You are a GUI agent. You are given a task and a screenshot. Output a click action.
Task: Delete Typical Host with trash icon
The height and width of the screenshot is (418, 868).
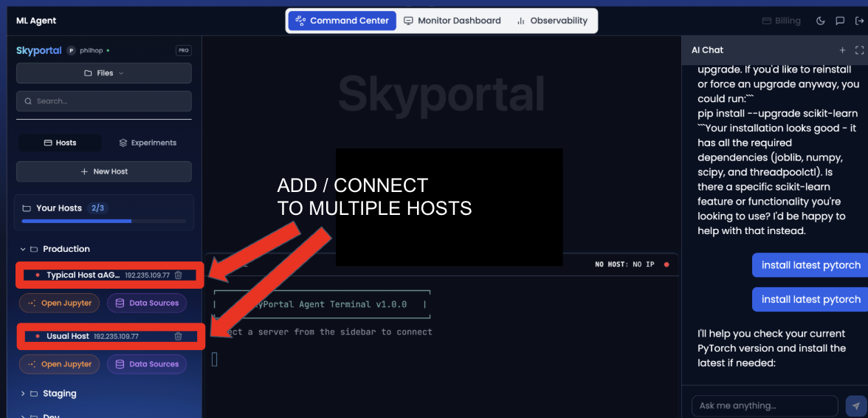179,275
